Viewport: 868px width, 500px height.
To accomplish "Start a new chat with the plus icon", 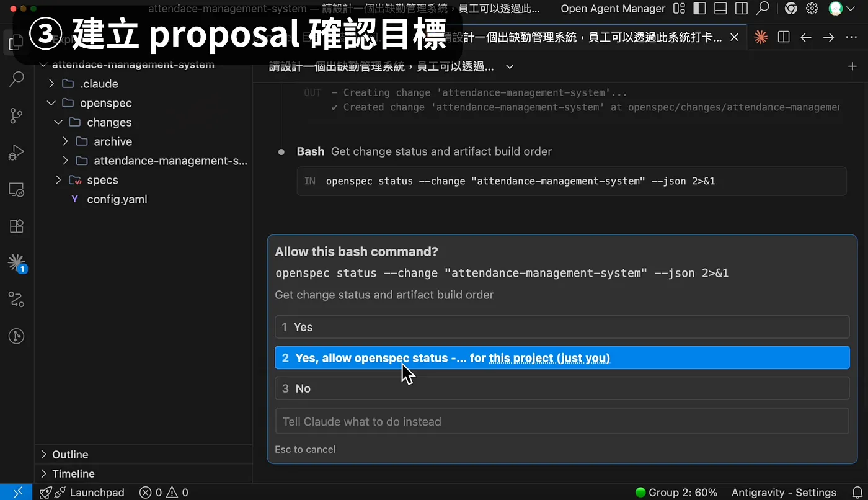I will (x=852, y=66).
